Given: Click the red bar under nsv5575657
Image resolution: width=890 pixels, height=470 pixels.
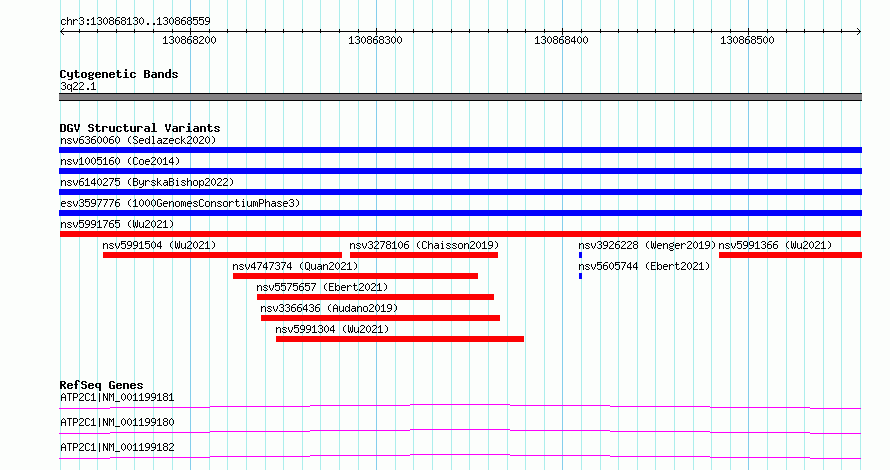Looking at the screenshot, I should 375,297.
